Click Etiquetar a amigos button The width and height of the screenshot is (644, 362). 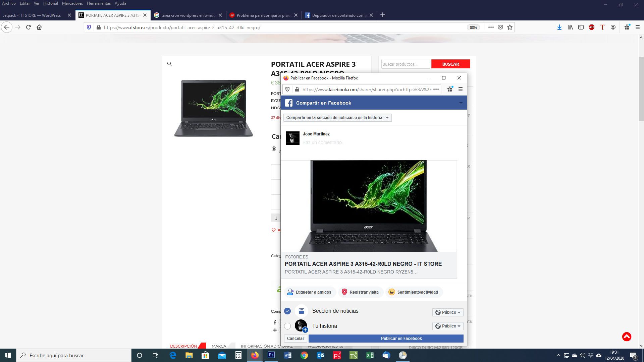coord(310,292)
